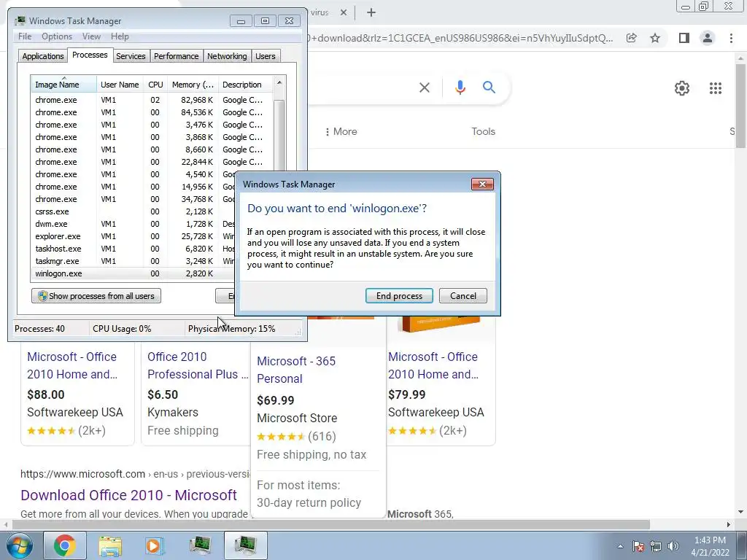The image size is (747, 560).
Task: Switch to the Networking tab
Action: point(227,56)
